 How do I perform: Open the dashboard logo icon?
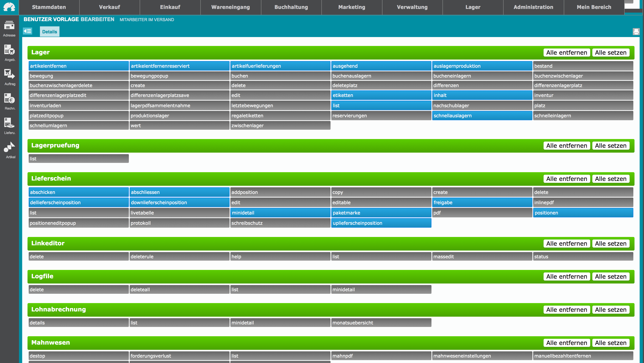pos(9,7)
